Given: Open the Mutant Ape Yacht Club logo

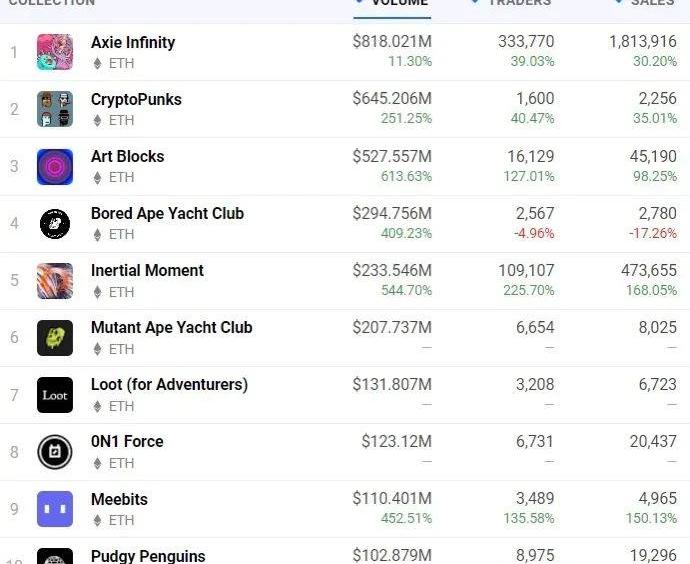Looking at the screenshot, I should tap(55, 338).
